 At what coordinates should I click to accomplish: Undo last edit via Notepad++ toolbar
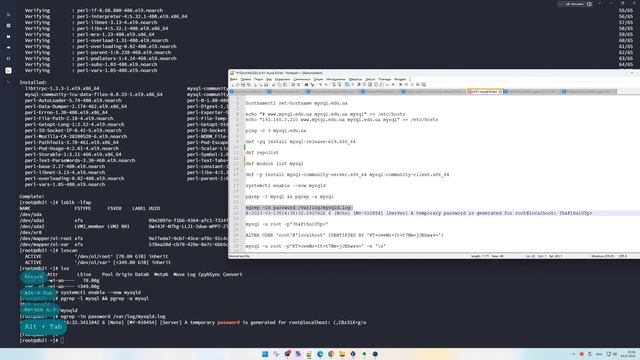click(x=293, y=84)
